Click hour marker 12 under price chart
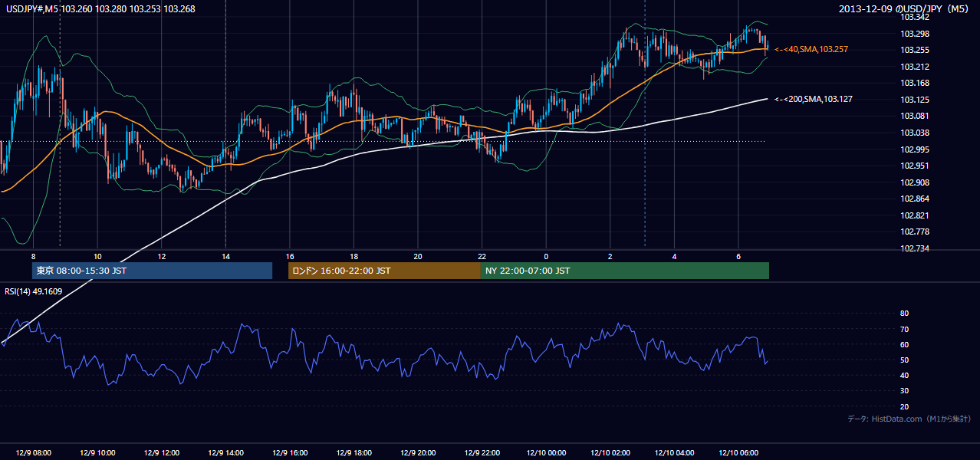This screenshot has height=460, width=980. [x=162, y=256]
